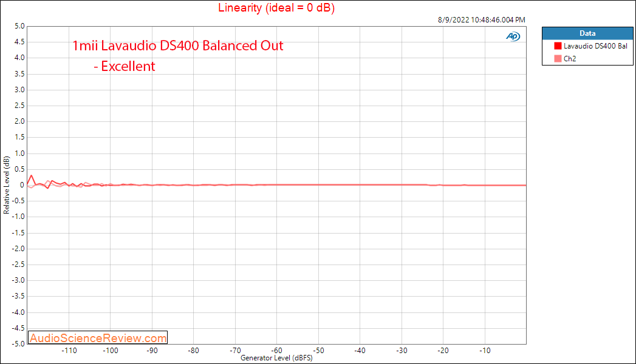Image resolution: width=636 pixels, height=364 pixels.
Task: Click the 1.0 tick label on y-axis
Action: click(19, 153)
